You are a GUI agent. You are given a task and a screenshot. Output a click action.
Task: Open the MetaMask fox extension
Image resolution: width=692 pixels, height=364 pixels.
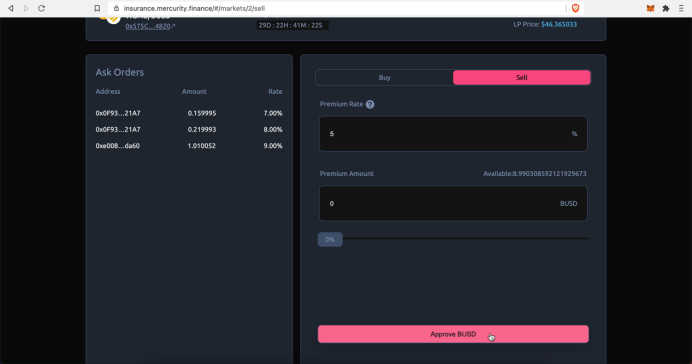coord(650,8)
